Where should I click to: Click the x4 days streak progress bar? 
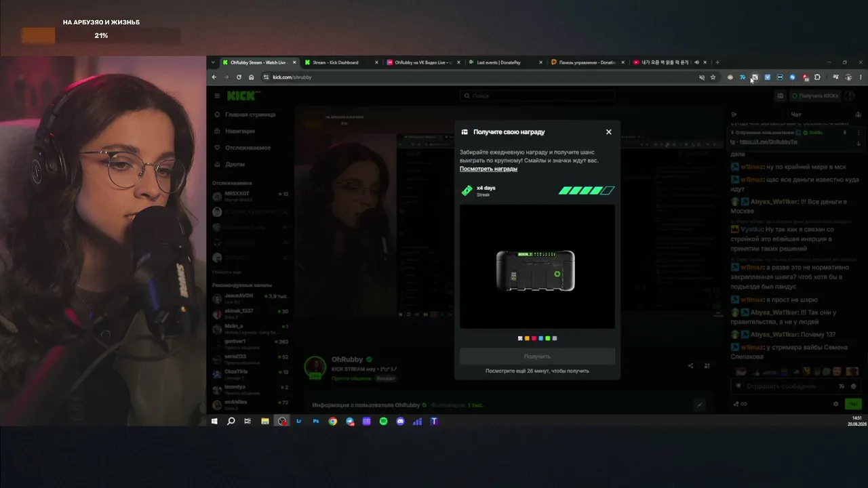coord(587,190)
